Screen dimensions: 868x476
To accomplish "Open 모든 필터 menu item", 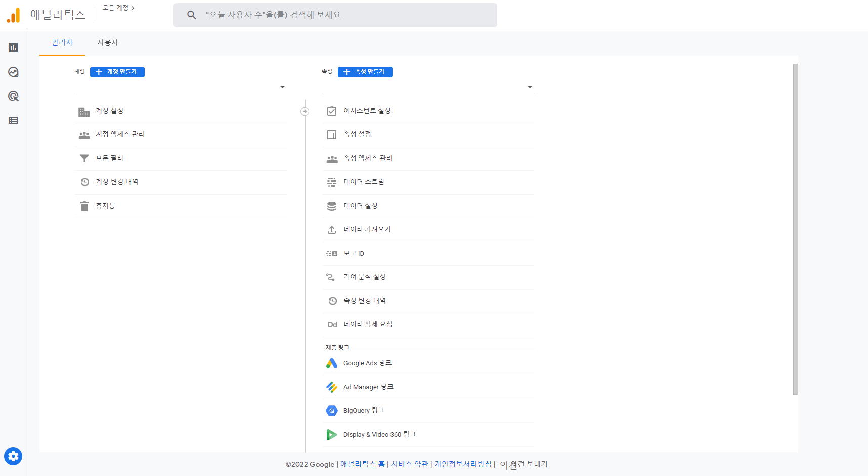I will coord(181,159).
